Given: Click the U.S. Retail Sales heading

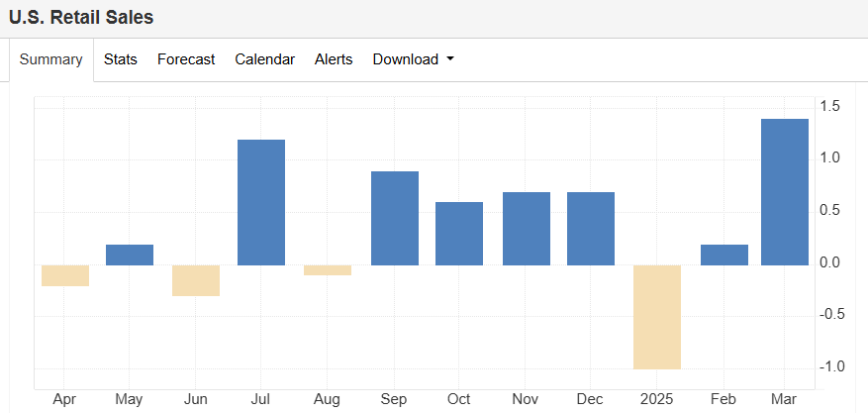Looking at the screenshot, I should click(x=81, y=18).
